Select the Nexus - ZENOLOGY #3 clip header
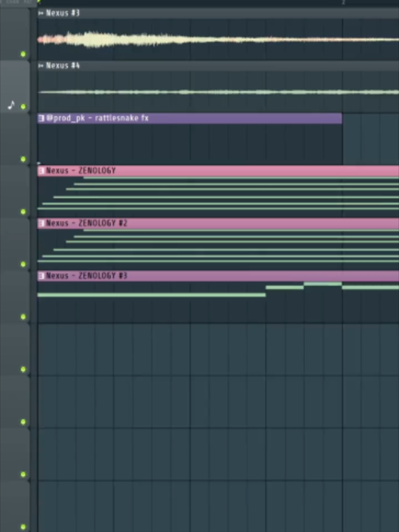Image resolution: width=399 pixels, height=532 pixels. click(218, 276)
